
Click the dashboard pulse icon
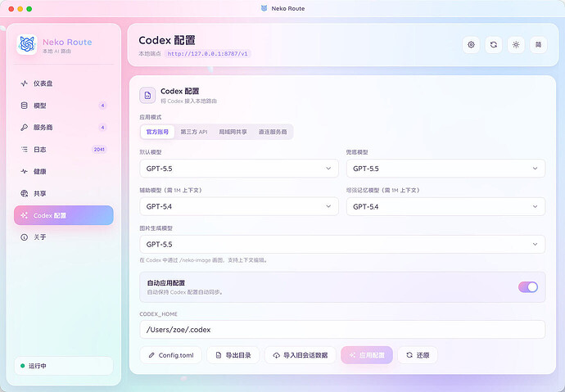point(24,83)
